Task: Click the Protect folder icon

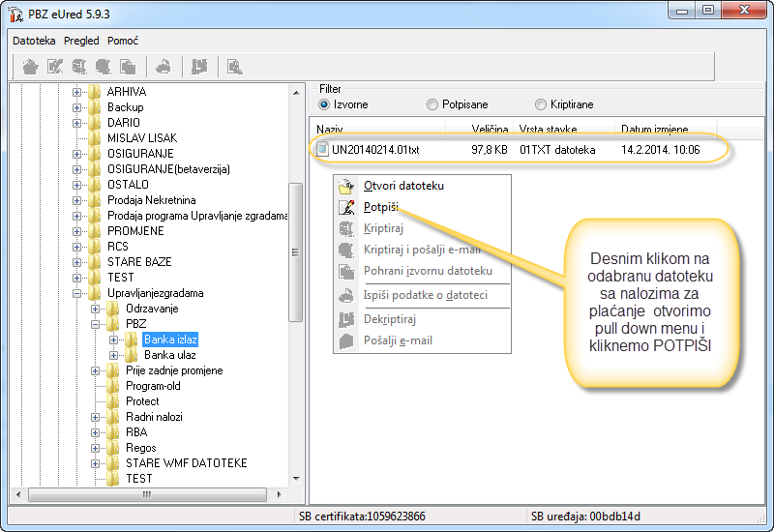Action: click(x=112, y=401)
